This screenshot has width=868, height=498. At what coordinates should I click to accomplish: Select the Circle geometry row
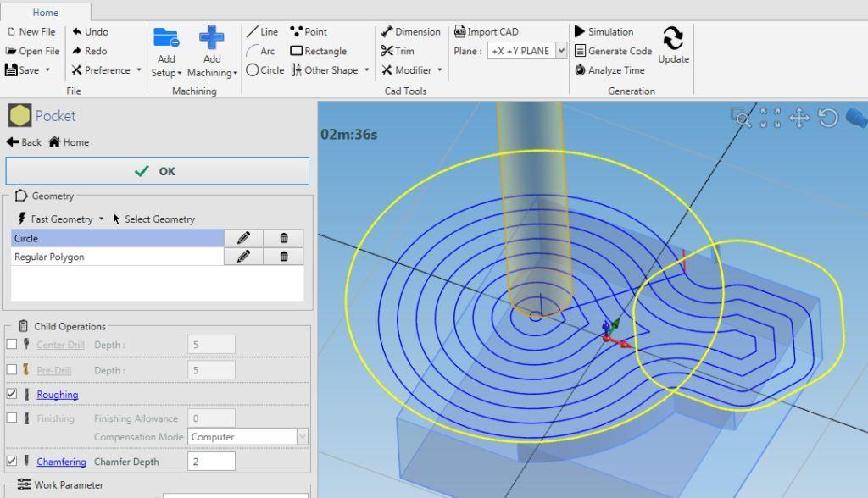tap(117, 238)
